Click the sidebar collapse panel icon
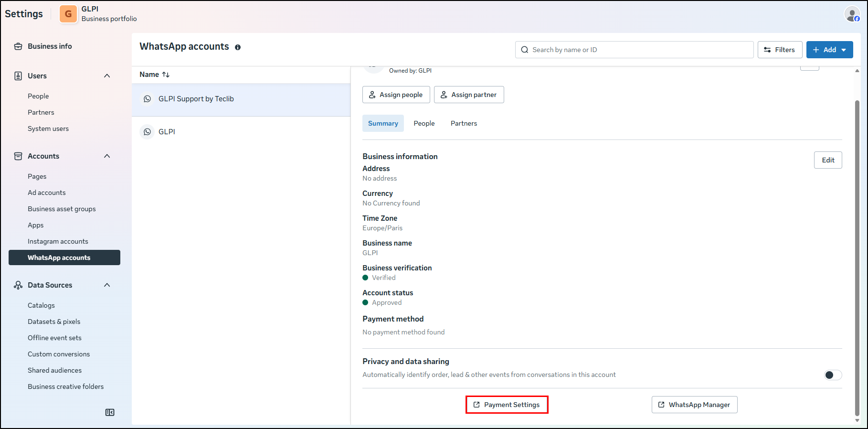The width and height of the screenshot is (868, 429). [x=110, y=412]
